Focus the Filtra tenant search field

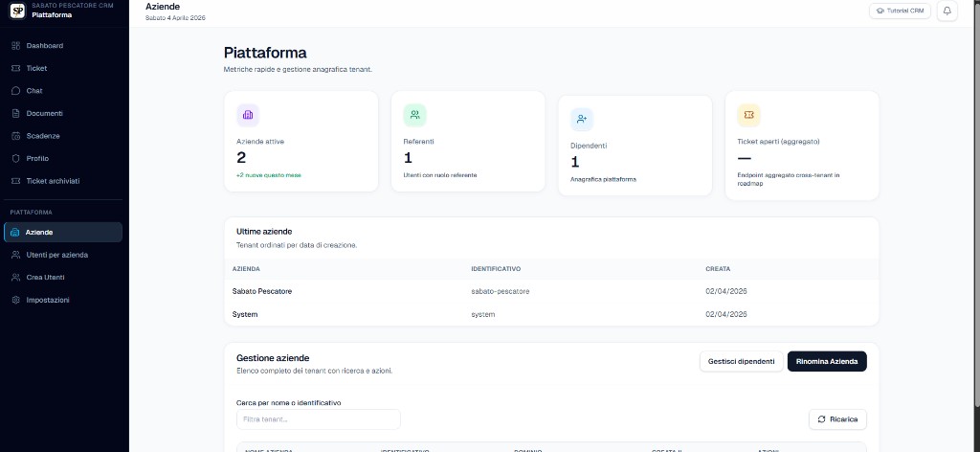pyautogui.click(x=318, y=419)
